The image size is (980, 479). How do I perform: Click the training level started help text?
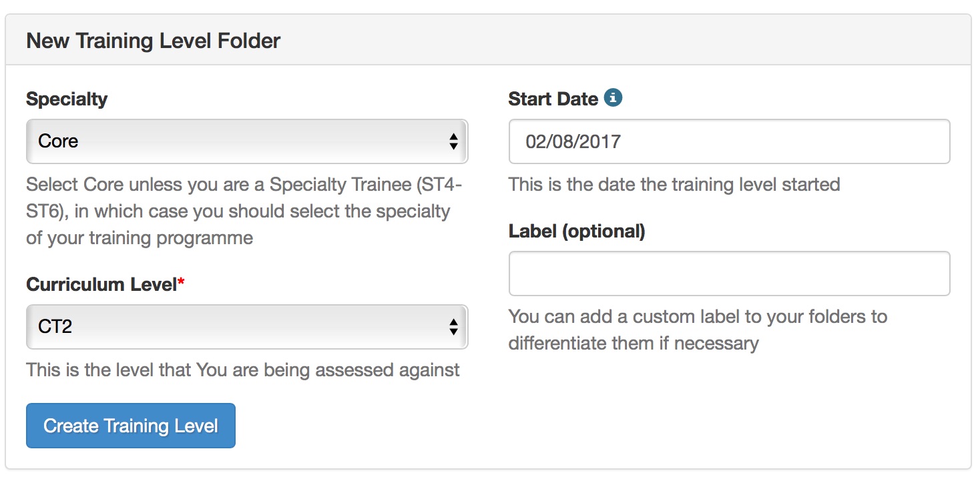pos(674,184)
